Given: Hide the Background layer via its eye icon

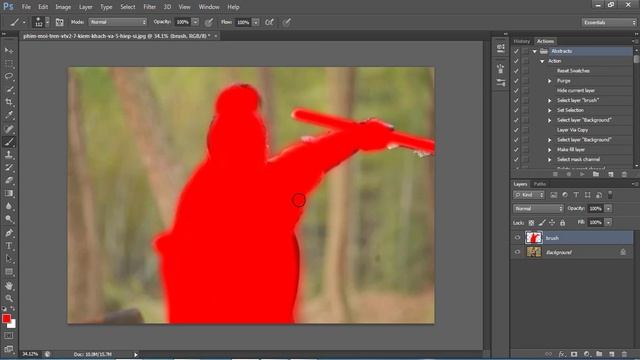Looking at the screenshot, I should tap(517, 252).
